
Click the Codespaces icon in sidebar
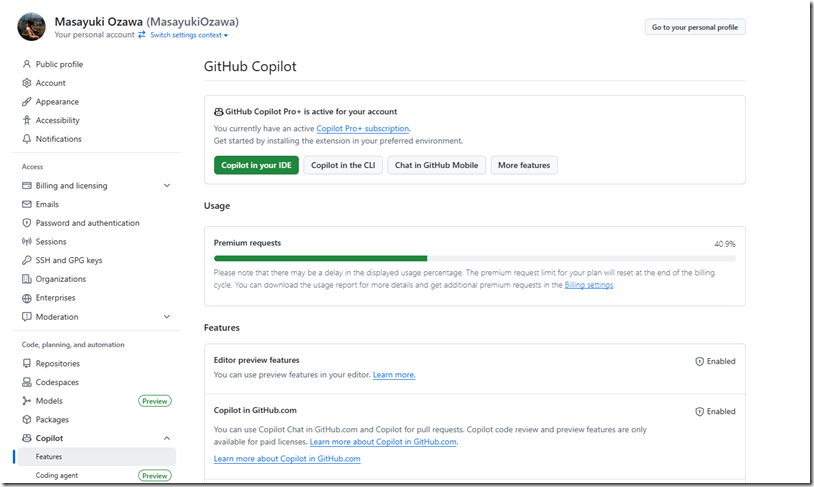click(26, 382)
